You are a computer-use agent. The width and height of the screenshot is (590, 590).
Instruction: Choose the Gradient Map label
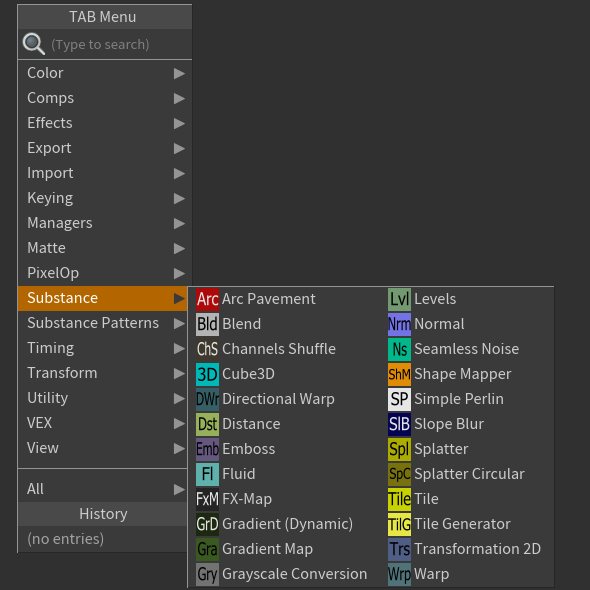point(268,549)
